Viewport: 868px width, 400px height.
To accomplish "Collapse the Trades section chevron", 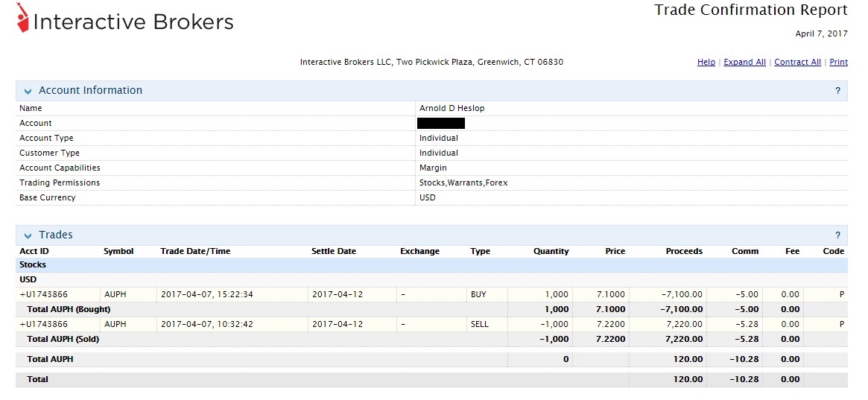I will 28,235.
